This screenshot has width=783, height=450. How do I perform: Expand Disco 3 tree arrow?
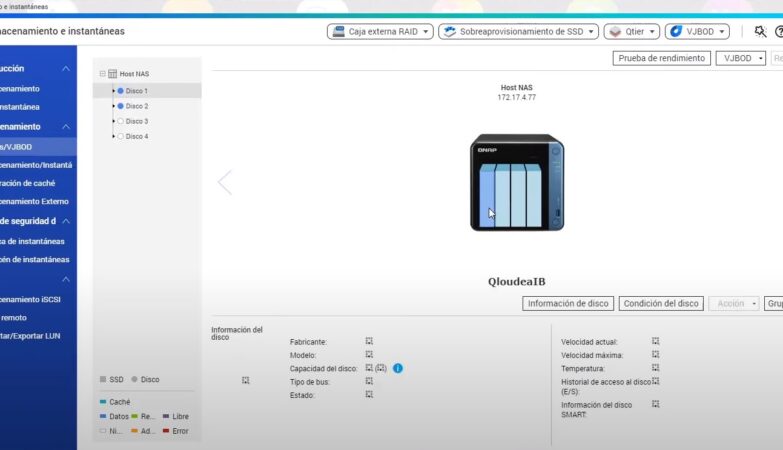coord(113,121)
